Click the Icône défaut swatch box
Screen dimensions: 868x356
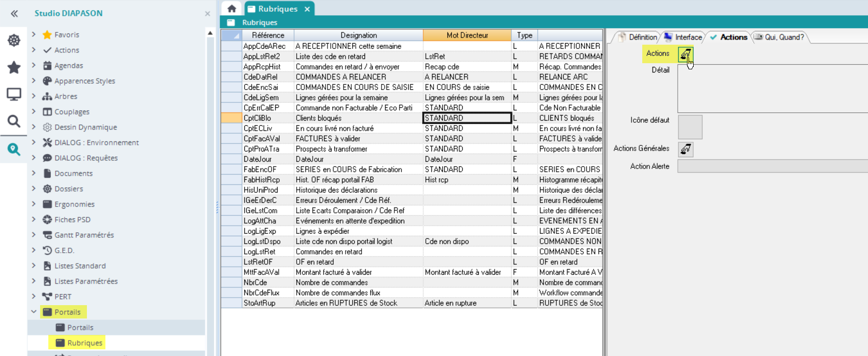click(x=690, y=127)
